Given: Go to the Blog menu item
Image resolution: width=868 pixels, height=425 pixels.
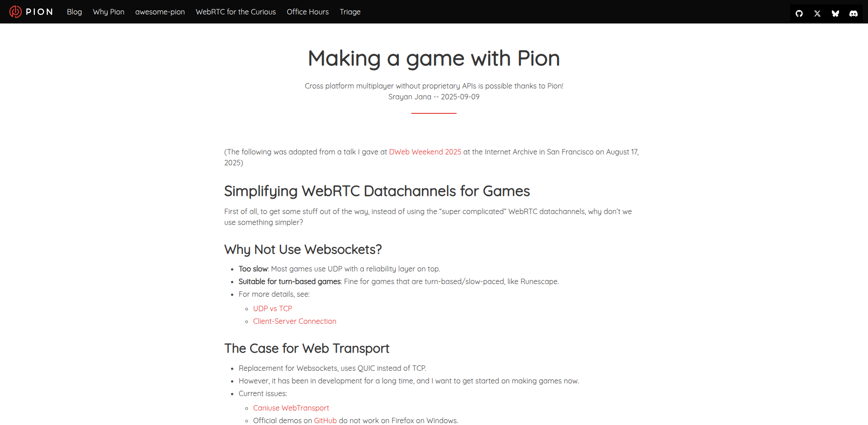Looking at the screenshot, I should [x=74, y=12].
